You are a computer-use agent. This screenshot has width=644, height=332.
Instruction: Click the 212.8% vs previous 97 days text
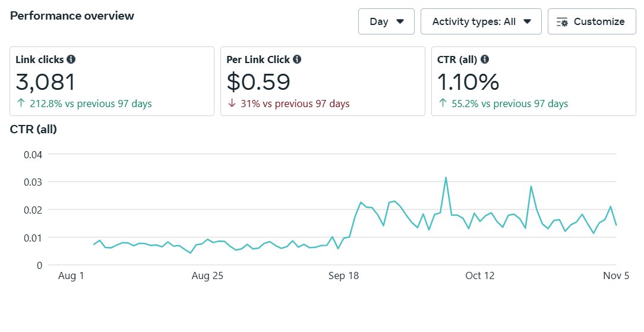click(x=91, y=104)
